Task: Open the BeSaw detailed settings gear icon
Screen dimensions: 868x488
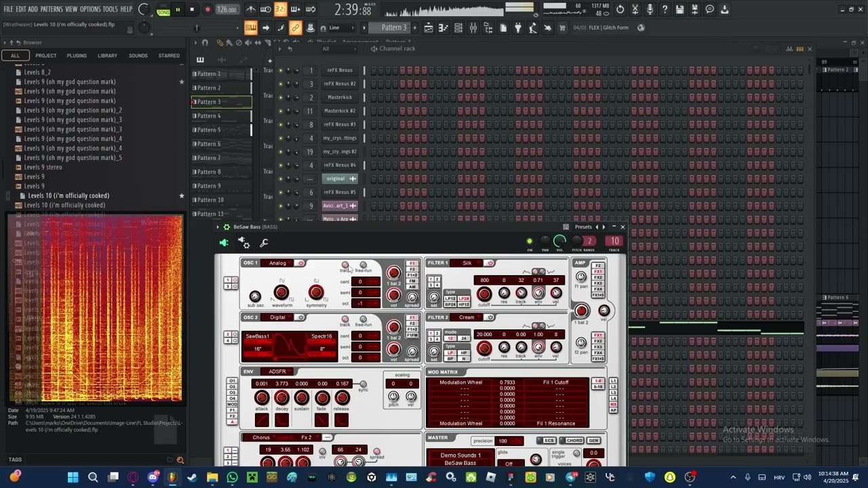Action: pos(244,243)
